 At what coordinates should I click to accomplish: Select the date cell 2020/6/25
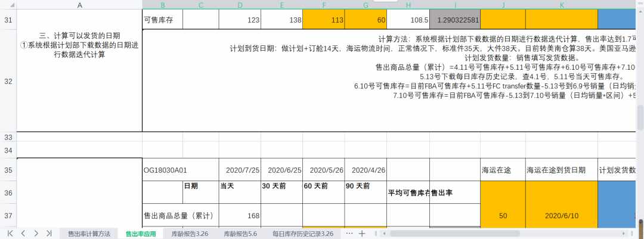pos(281,170)
